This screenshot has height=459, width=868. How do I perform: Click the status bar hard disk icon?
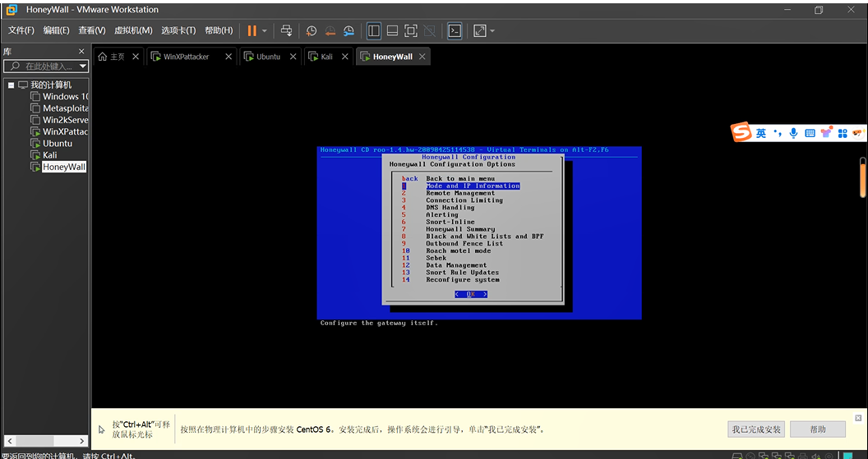pos(736,457)
